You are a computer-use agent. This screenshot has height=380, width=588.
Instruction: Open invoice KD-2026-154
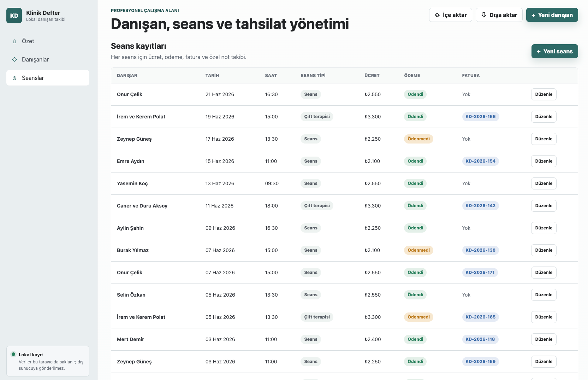[480, 161]
